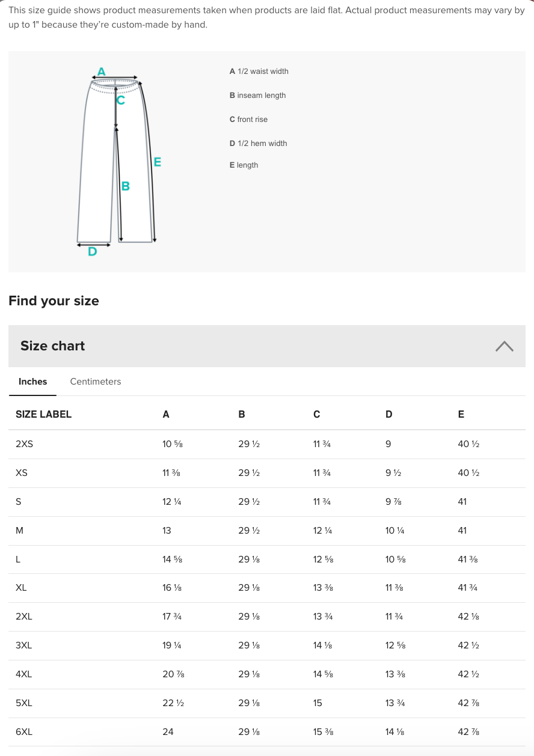This screenshot has height=756, width=534.
Task: Click teal letter B on pants diagram
Action: [x=126, y=186]
